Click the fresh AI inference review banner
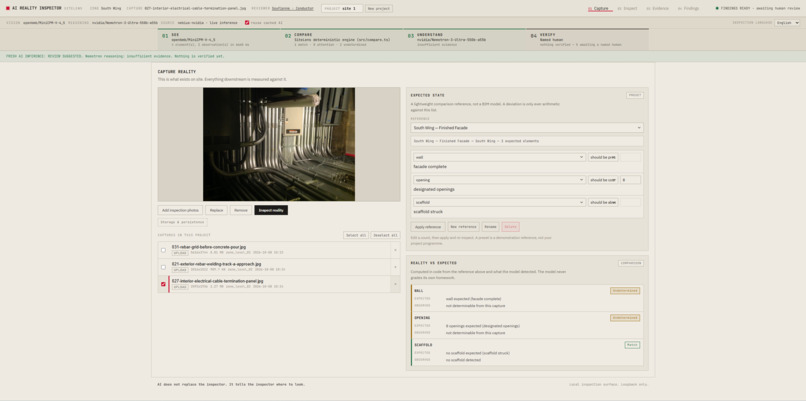The height and width of the screenshot is (401, 806). (x=403, y=57)
